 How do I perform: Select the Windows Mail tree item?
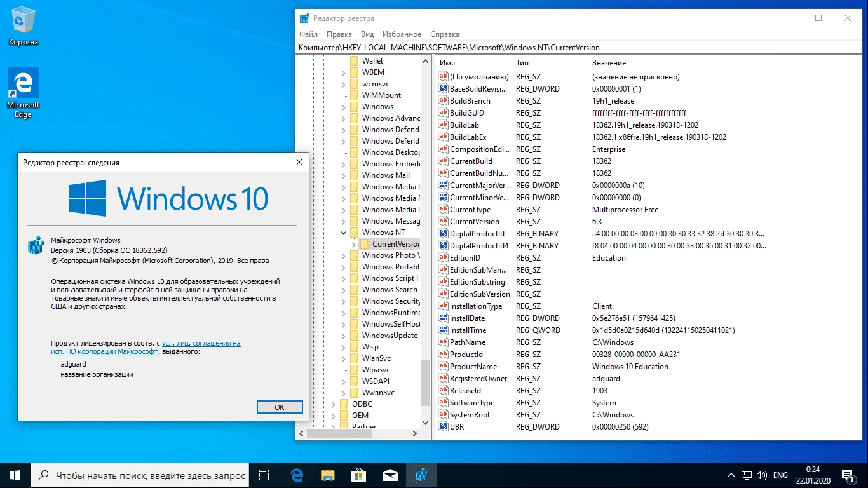386,175
